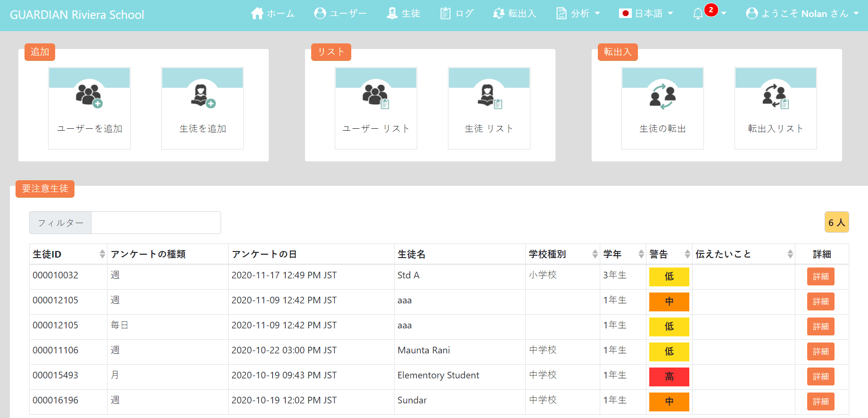The width and height of the screenshot is (868, 418).
Task: Click the add-student icon in 生徒を追加 card
Action: (x=203, y=96)
